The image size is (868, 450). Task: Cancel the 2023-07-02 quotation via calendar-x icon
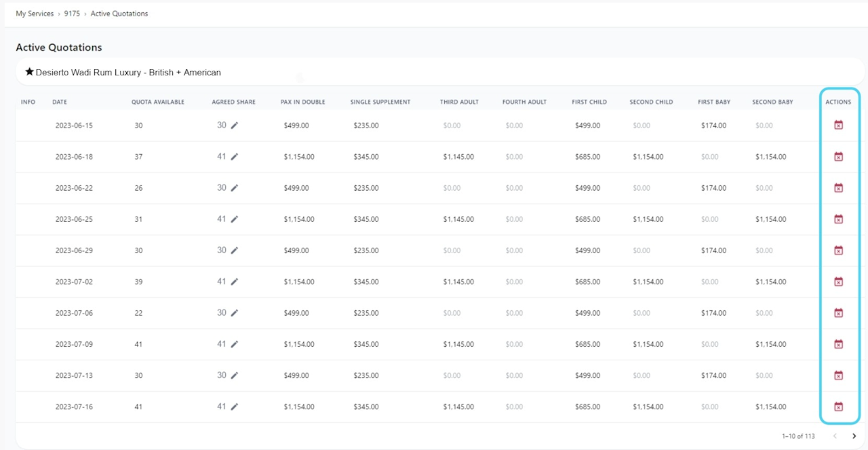[838, 282]
